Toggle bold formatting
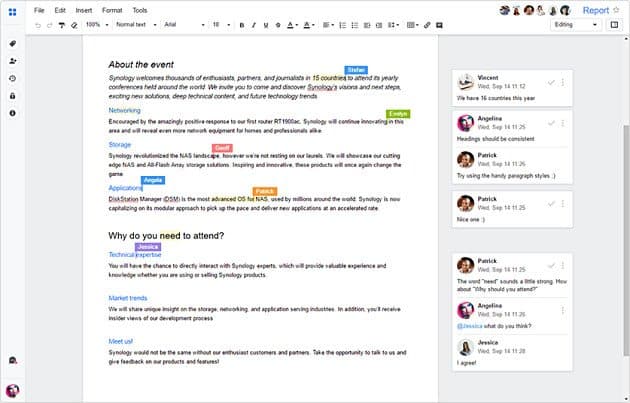 point(242,25)
